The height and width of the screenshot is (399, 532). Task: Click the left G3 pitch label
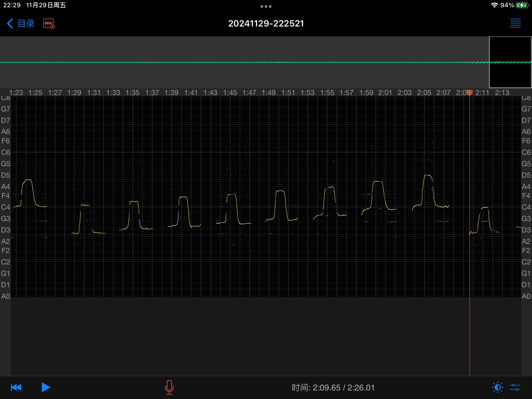click(5, 219)
